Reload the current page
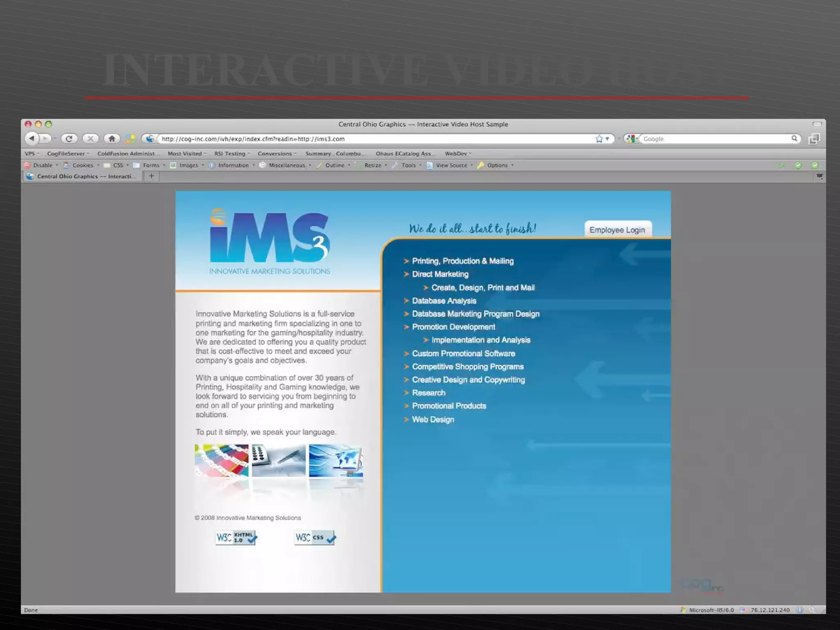840x630 pixels. coord(69,139)
